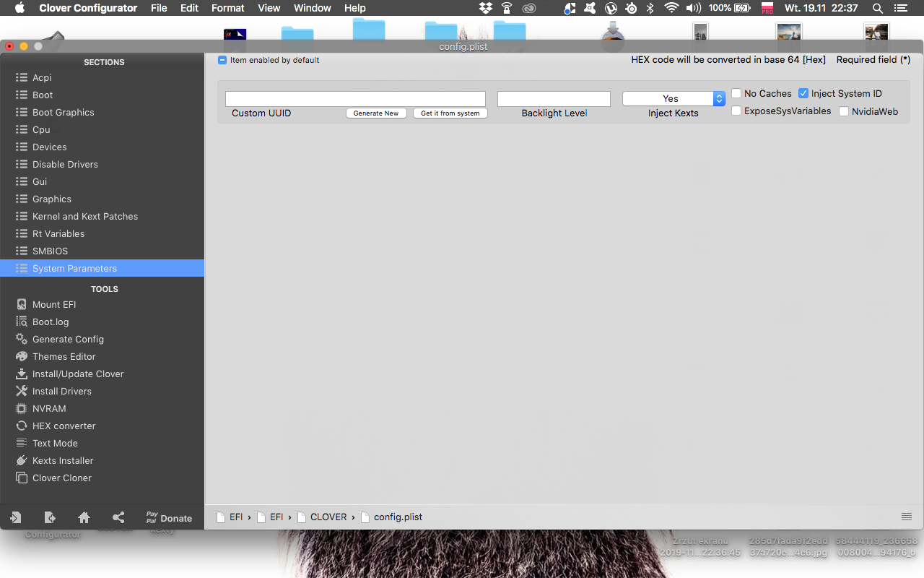
Task: Click the import configuration icon
Action: tap(15, 517)
